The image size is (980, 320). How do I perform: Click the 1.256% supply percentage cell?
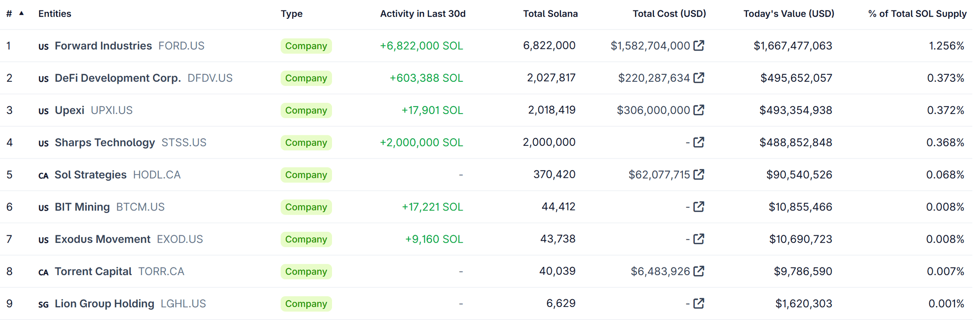pos(947,45)
